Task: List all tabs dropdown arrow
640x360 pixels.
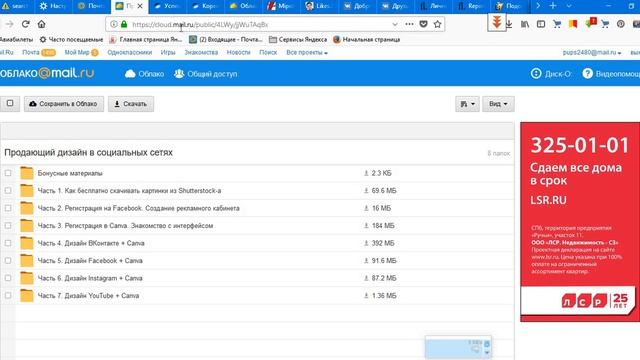Action: pyautogui.click(x=569, y=6)
